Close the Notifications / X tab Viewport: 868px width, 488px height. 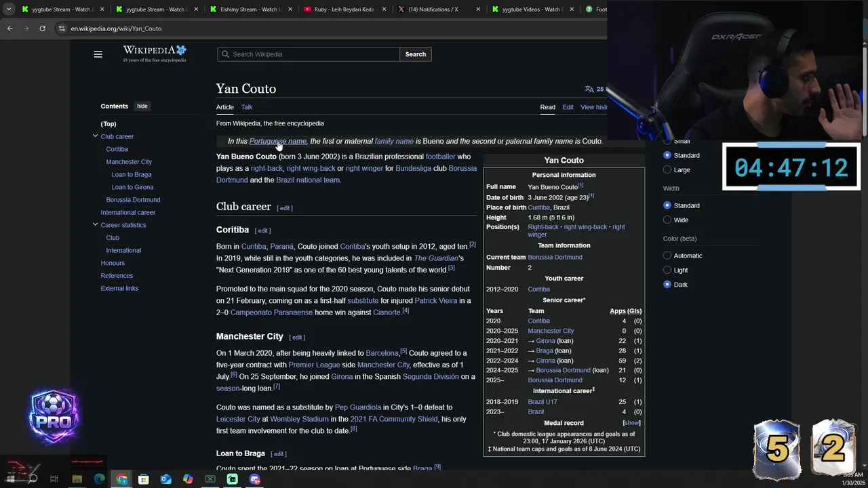tap(478, 9)
